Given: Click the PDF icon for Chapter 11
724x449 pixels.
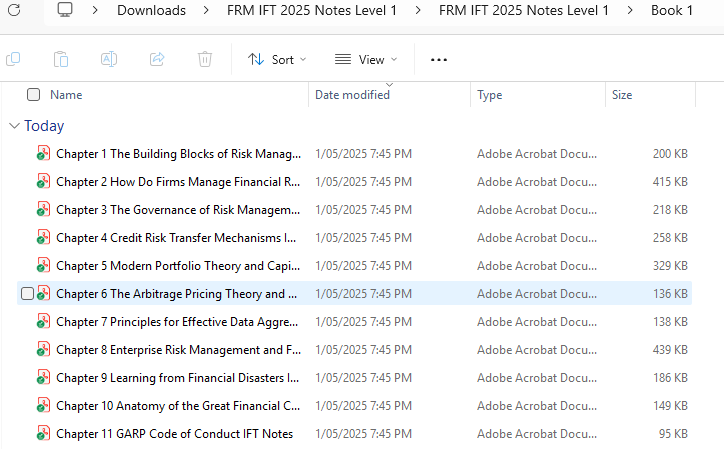Looking at the screenshot, I should coord(43,434).
